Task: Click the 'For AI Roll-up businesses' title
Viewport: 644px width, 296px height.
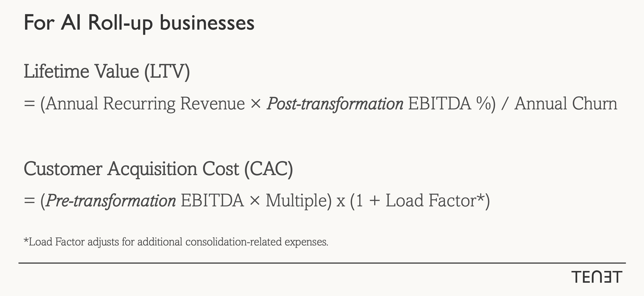Action: [139, 23]
